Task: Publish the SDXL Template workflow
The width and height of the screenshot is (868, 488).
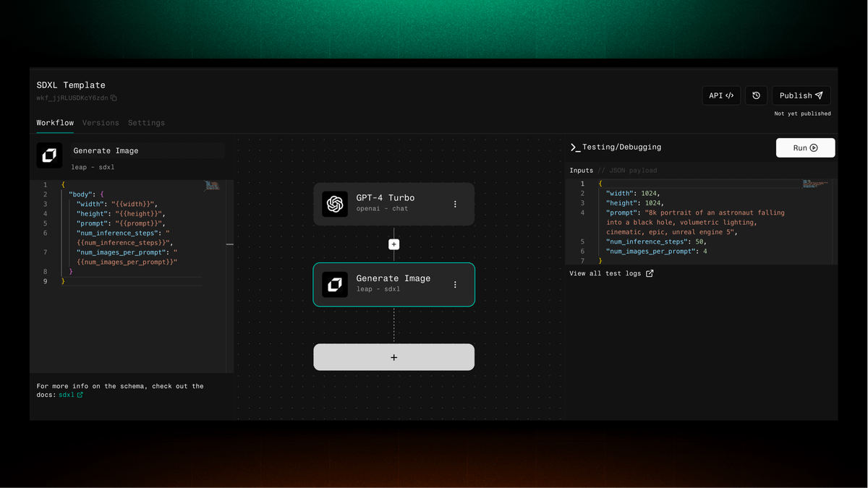Action: [x=801, y=95]
